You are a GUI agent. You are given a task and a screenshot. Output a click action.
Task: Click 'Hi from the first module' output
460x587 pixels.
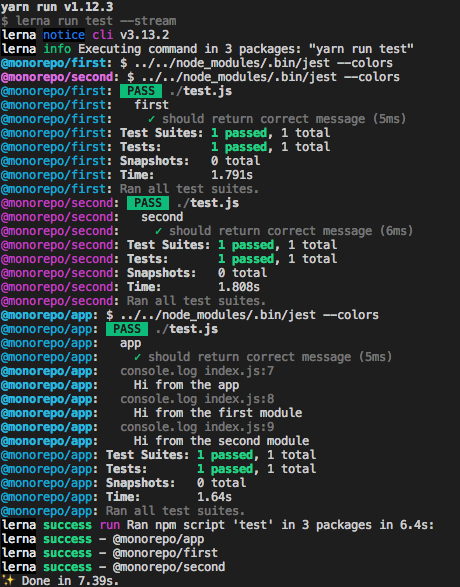coord(218,413)
